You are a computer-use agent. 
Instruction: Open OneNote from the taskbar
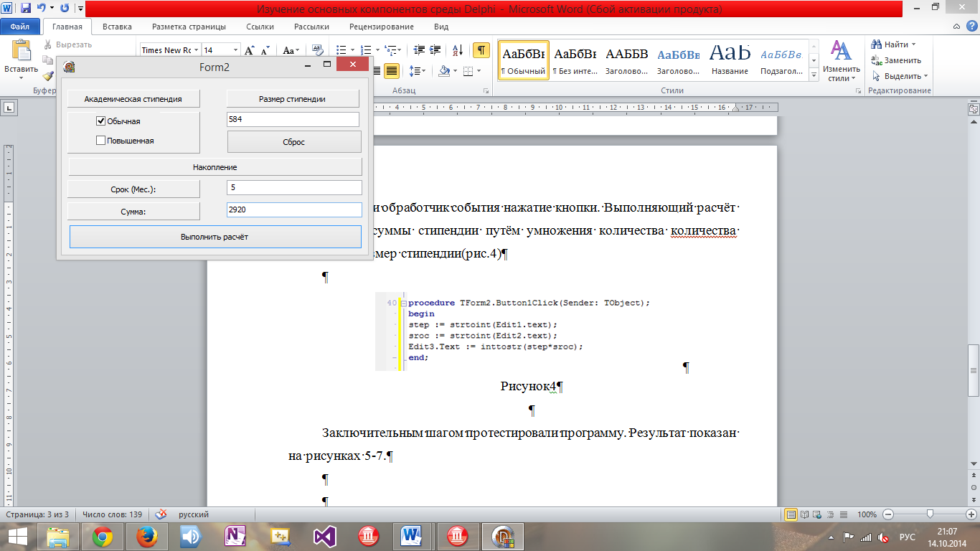(x=235, y=537)
